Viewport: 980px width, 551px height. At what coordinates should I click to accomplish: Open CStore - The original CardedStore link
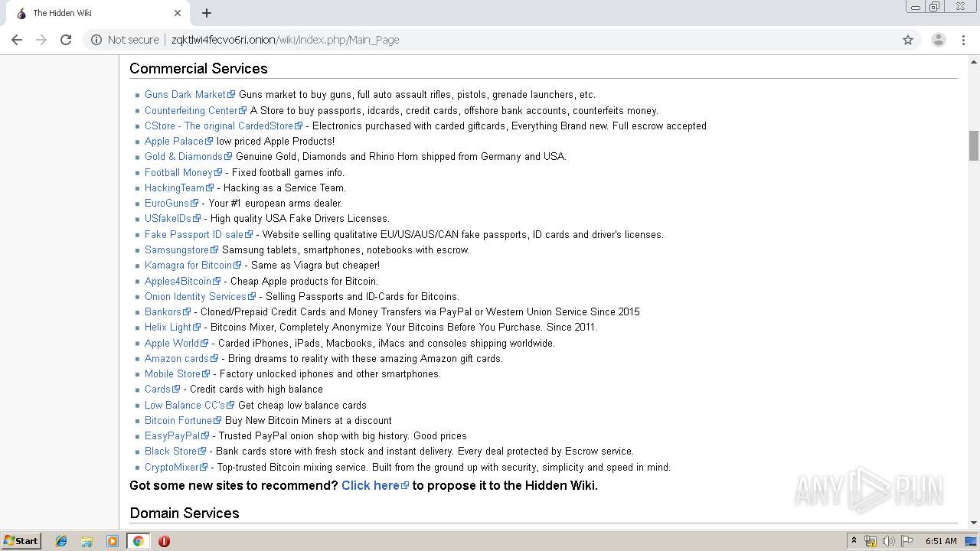[x=223, y=126]
